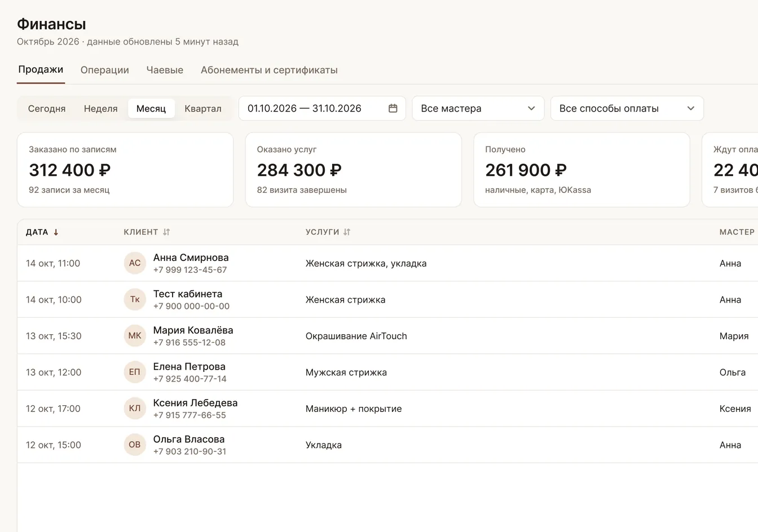
Task: Open client name Мария Ковалёва
Action: coord(193,330)
